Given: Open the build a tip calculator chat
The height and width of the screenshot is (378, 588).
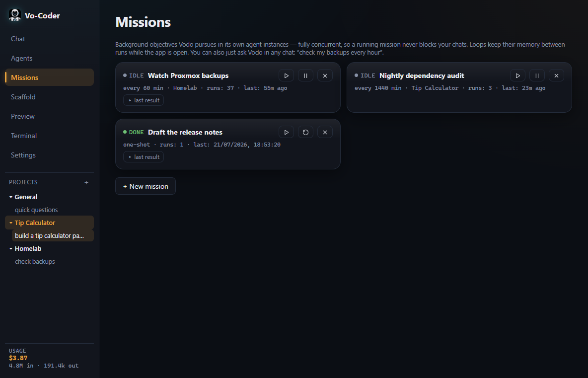Looking at the screenshot, I should click(x=53, y=236).
